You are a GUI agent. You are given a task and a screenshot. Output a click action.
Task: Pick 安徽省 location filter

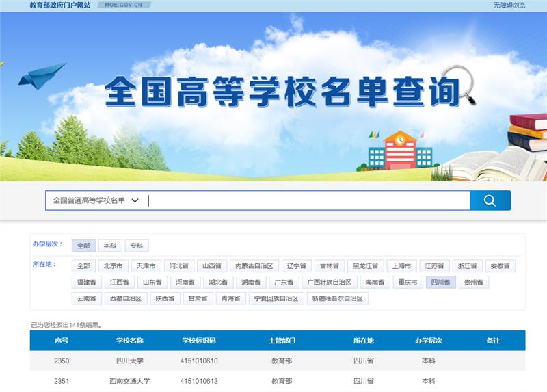(x=501, y=266)
